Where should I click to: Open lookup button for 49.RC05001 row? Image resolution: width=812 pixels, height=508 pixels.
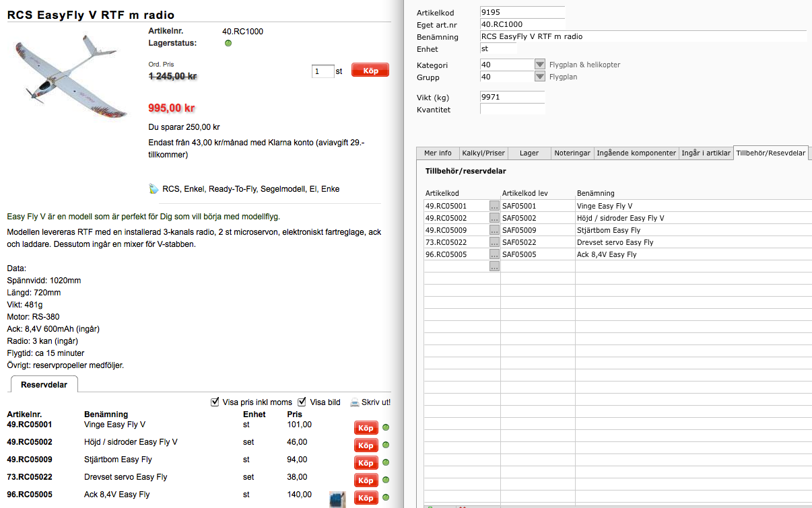(x=494, y=206)
